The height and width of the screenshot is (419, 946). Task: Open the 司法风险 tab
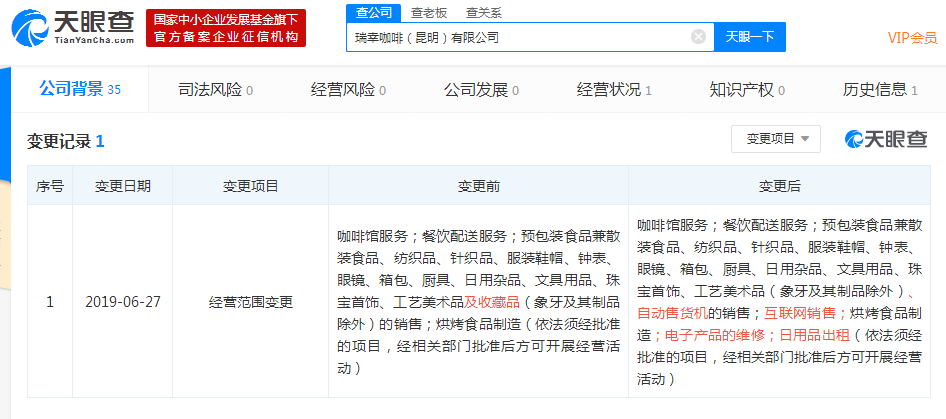(x=215, y=91)
